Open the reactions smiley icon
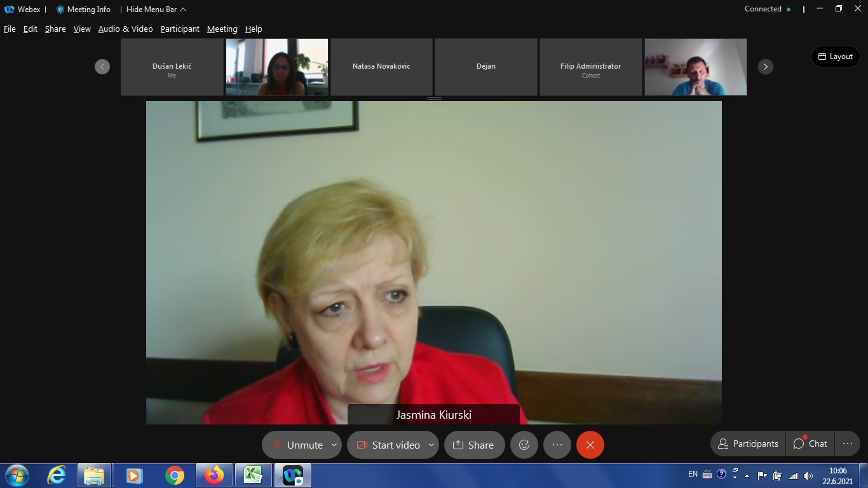The width and height of the screenshot is (868, 488). click(x=524, y=445)
